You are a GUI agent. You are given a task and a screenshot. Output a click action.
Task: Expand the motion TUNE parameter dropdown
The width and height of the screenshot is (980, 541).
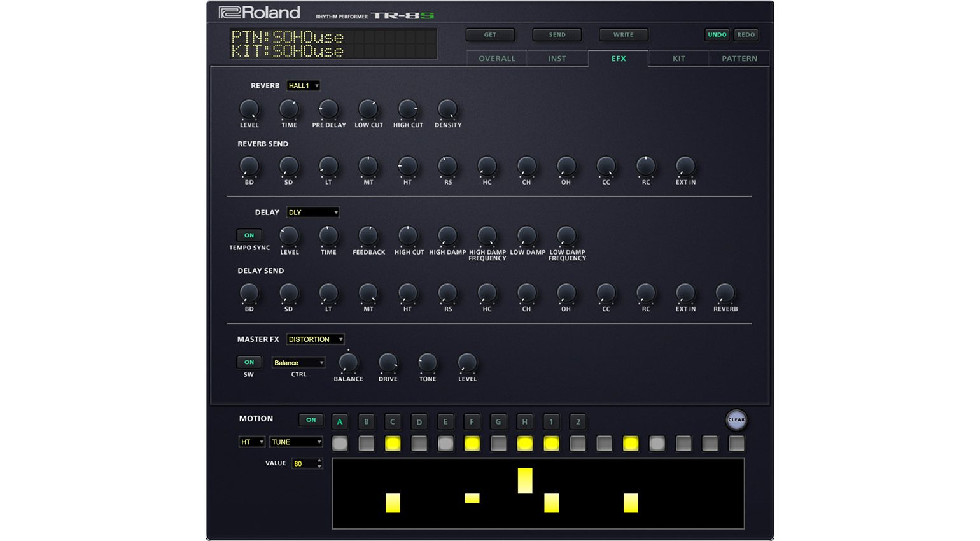296,442
